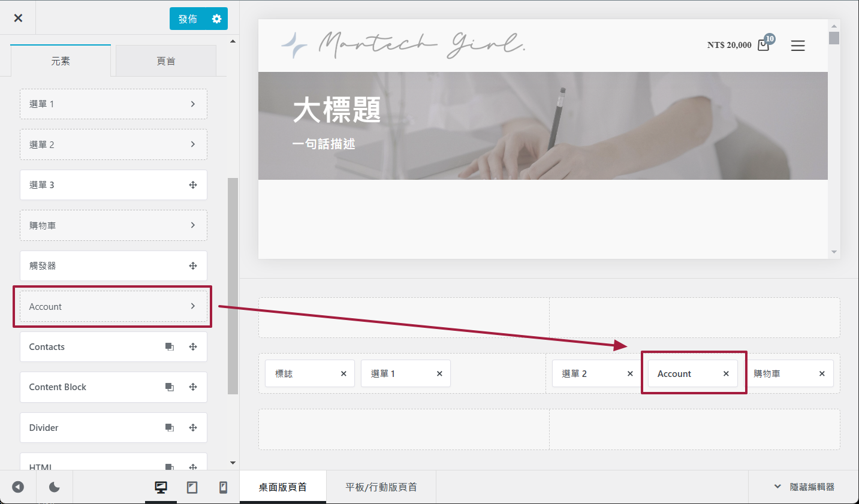Switch to the 頁首 tab

[x=165, y=61]
